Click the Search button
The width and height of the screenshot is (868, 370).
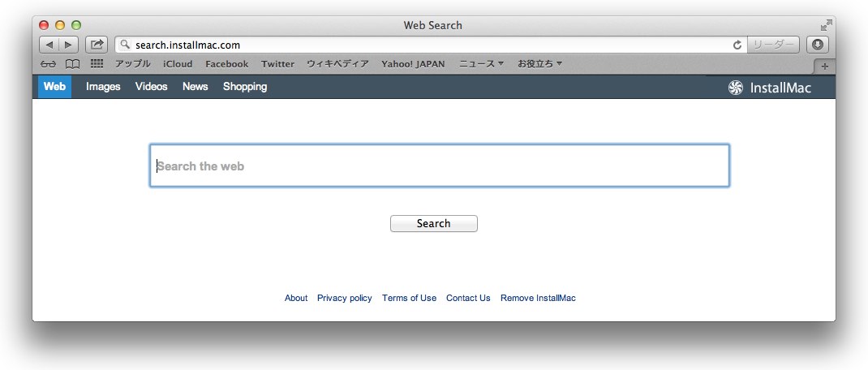coord(433,223)
